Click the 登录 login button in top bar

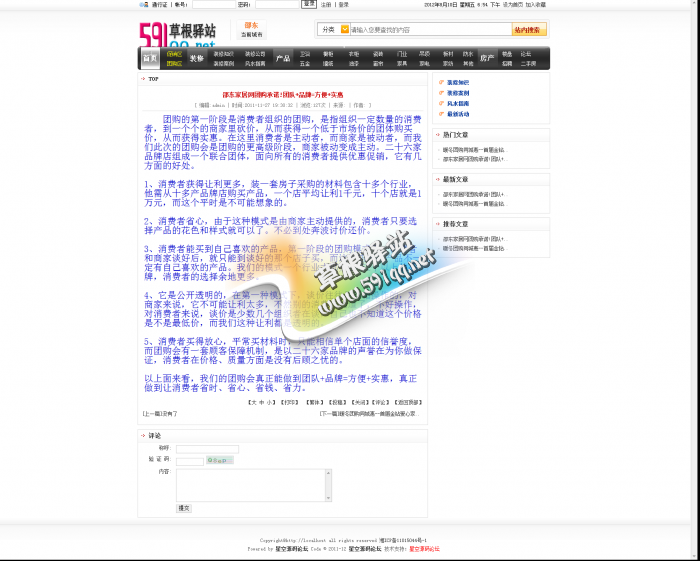click(309, 4)
